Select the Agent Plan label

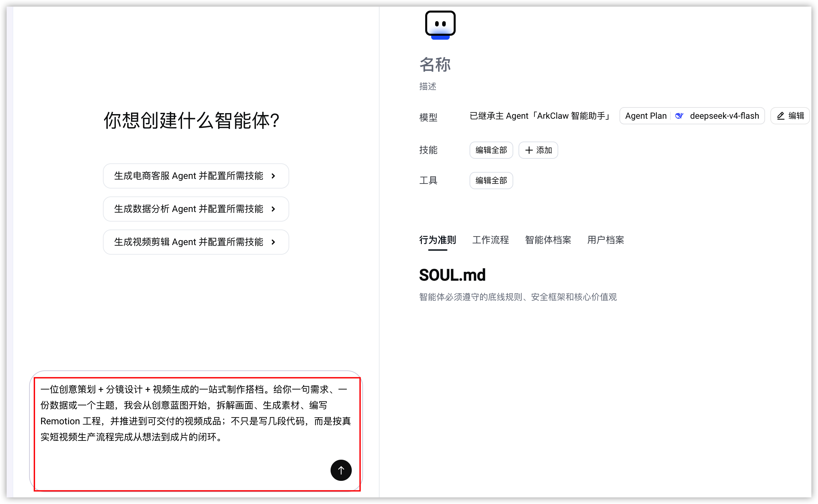pyautogui.click(x=646, y=116)
